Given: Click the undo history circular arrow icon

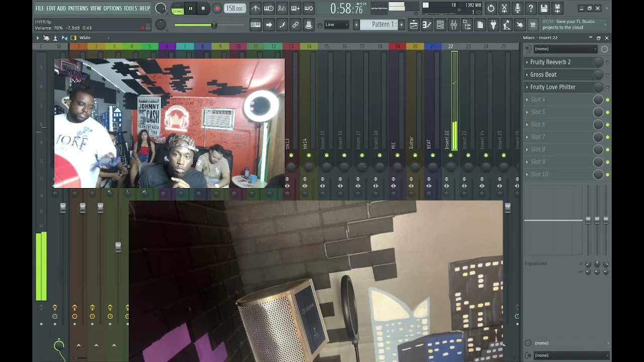Looking at the screenshot, I should coord(491,8).
